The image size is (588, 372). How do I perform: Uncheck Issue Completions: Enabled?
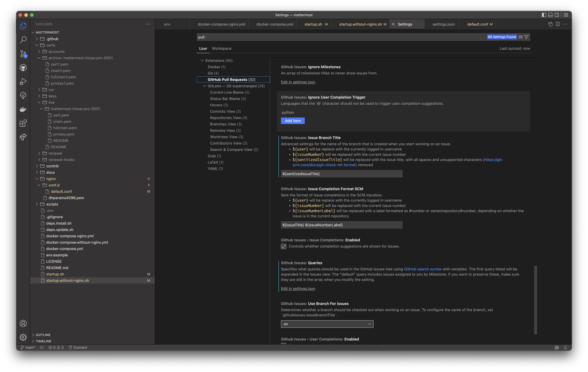pos(283,246)
